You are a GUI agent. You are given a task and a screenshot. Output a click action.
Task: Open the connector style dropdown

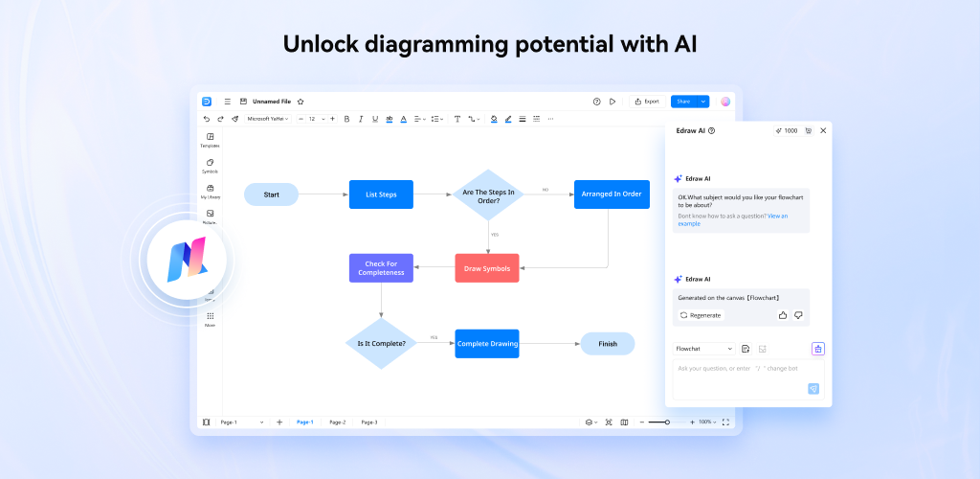[x=474, y=119]
